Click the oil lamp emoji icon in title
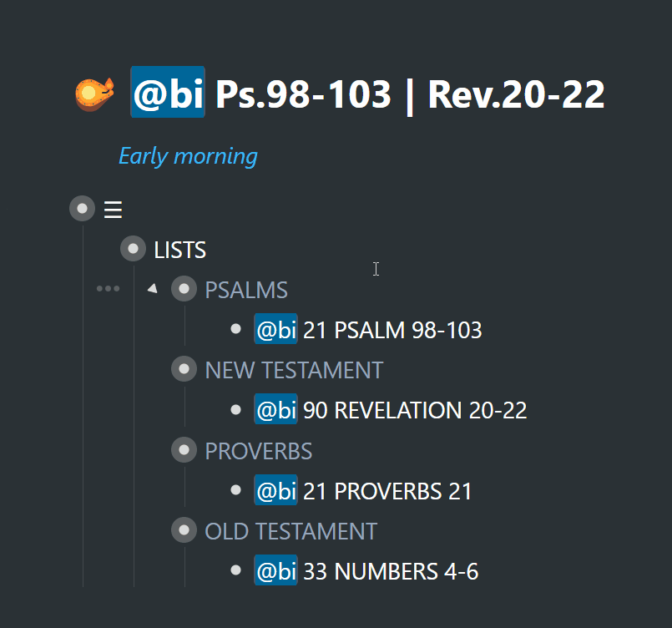672x628 pixels. [x=94, y=94]
